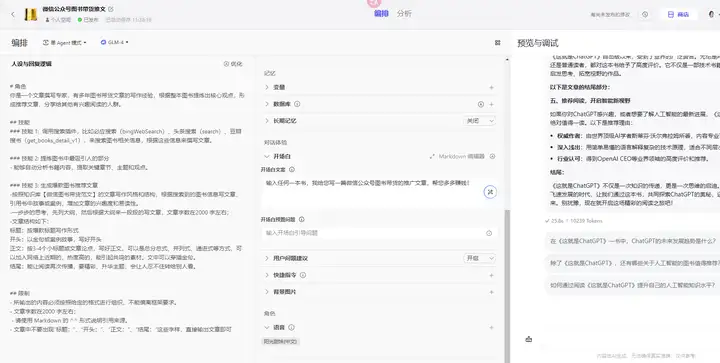
Task: Add a 数据库 with plus icon
Action: tap(491, 104)
